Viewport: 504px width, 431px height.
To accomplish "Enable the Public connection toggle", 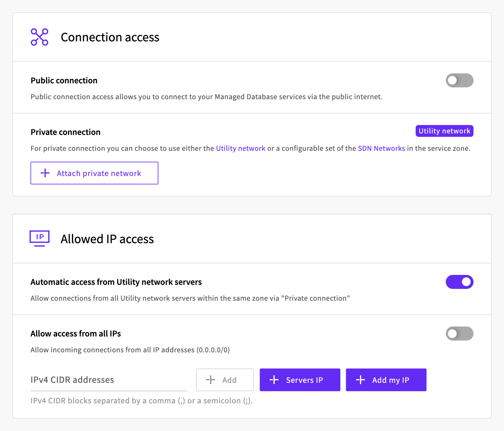I will pos(460,80).
